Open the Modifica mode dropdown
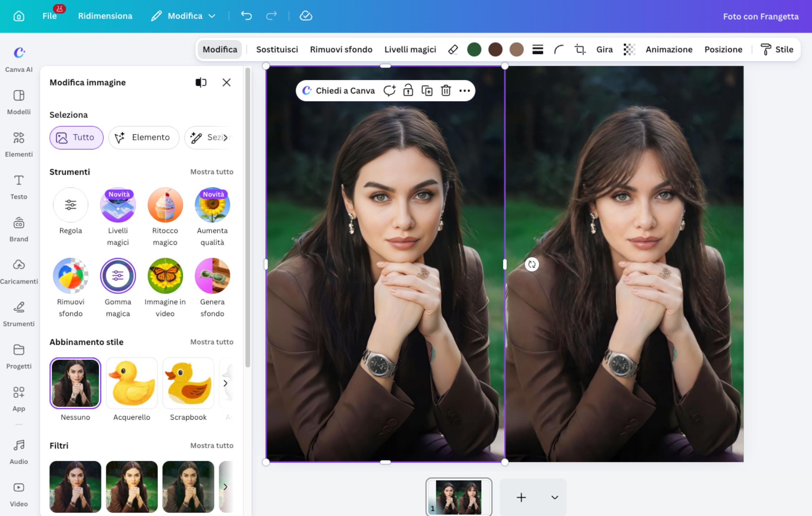 pyautogui.click(x=184, y=16)
